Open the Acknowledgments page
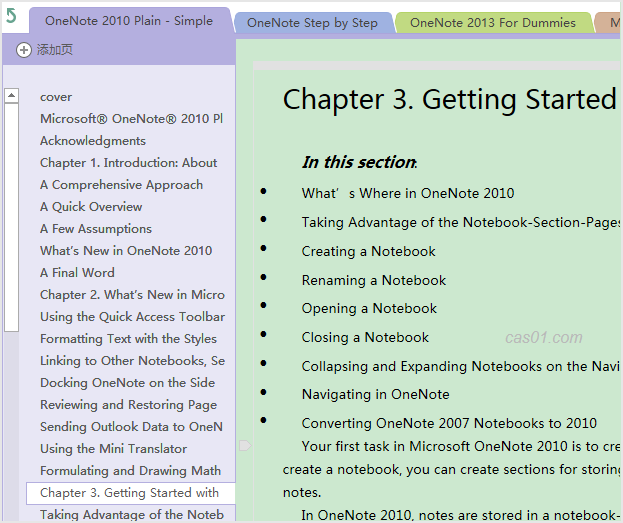Screen dimensions: 623x523 (x=93, y=141)
